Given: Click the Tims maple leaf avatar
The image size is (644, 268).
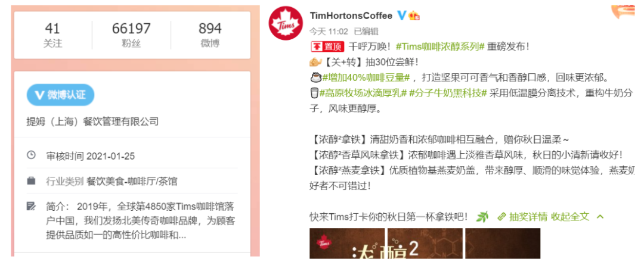Looking at the screenshot, I should coord(286,23).
